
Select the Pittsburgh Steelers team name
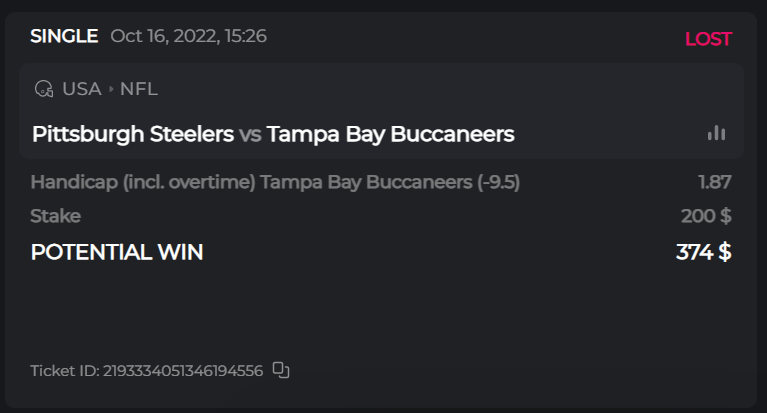pyautogui.click(x=133, y=134)
